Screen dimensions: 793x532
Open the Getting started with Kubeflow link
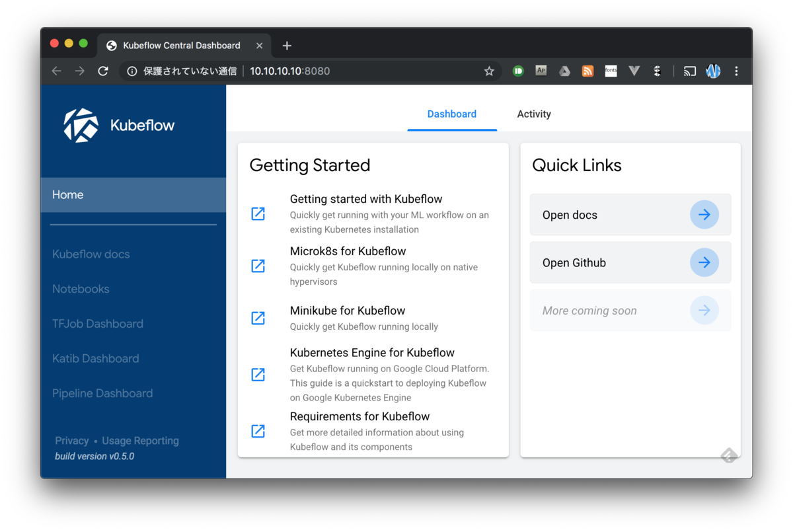click(x=366, y=199)
